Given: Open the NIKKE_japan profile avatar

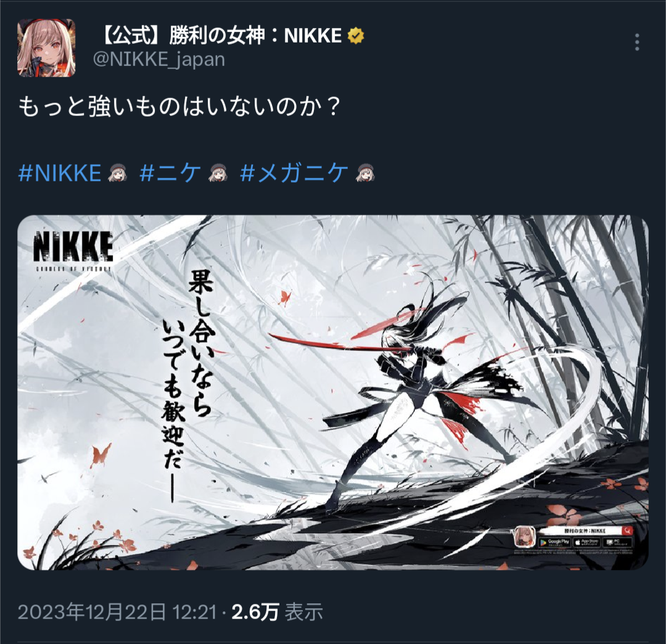Looking at the screenshot, I should pyautogui.click(x=46, y=48).
